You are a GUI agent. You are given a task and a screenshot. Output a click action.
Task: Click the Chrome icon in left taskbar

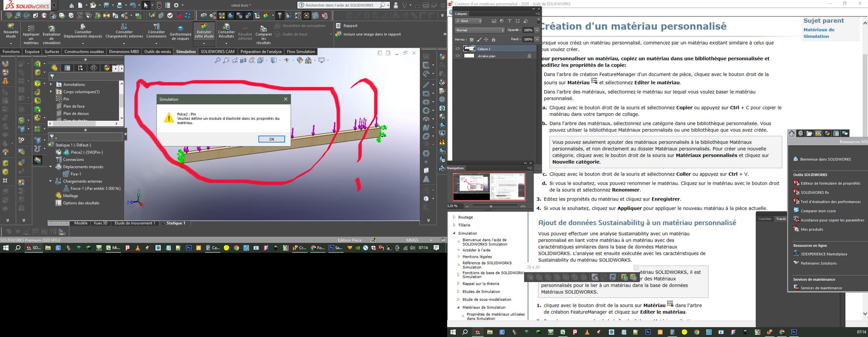(236, 248)
